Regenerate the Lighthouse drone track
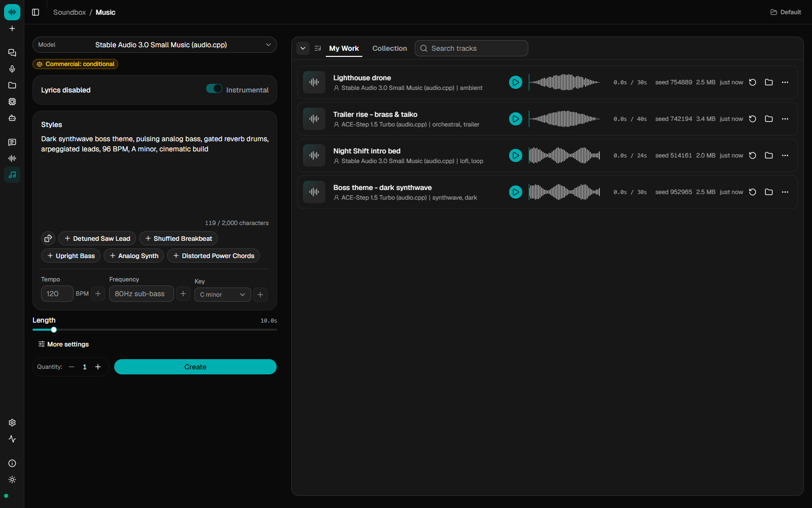Viewport: 812px width, 508px height. point(753,82)
